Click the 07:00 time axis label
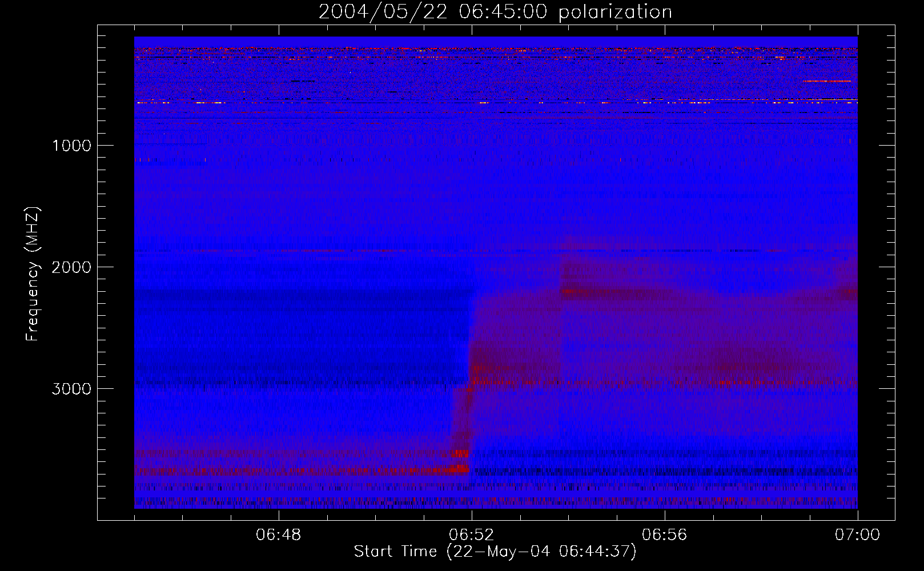924x571 pixels. [x=857, y=535]
